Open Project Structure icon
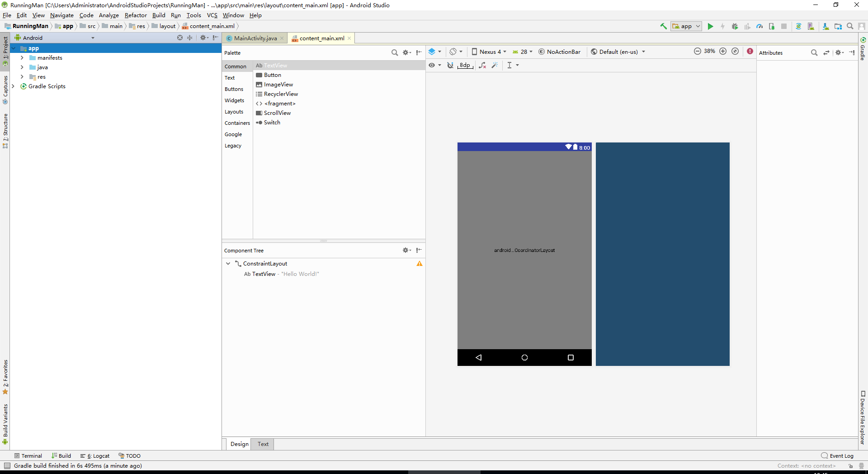 [x=838, y=26]
